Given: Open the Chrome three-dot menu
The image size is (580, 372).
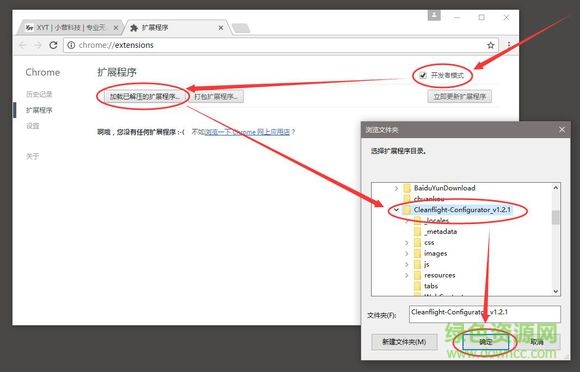Looking at the screenshot, I should [509, 45].
